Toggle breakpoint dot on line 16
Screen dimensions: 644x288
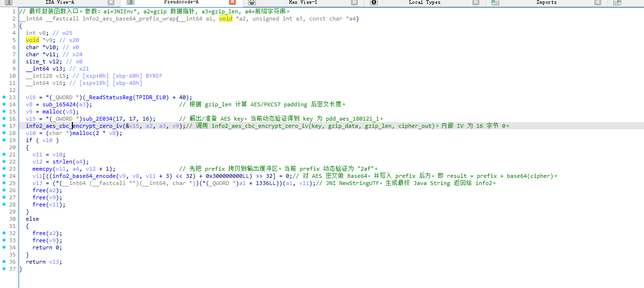[x=4, y=119]
